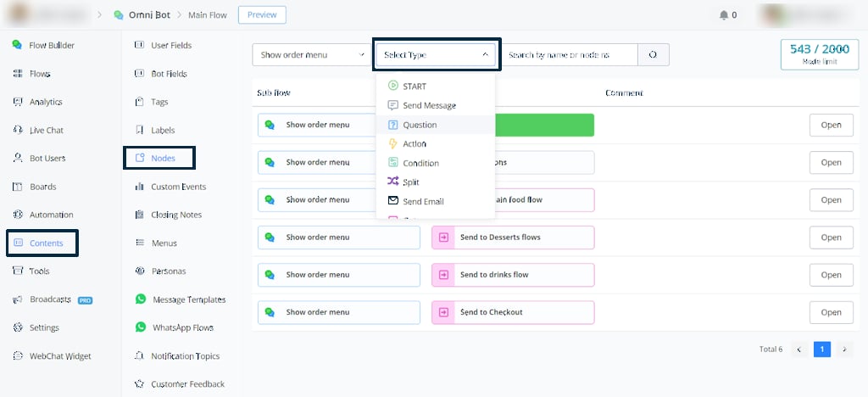Image resolution: width=868 pixels, height=397 pixels.
Task: Open the Show order menu sub flow dropdown
Action: coord(312,55)
